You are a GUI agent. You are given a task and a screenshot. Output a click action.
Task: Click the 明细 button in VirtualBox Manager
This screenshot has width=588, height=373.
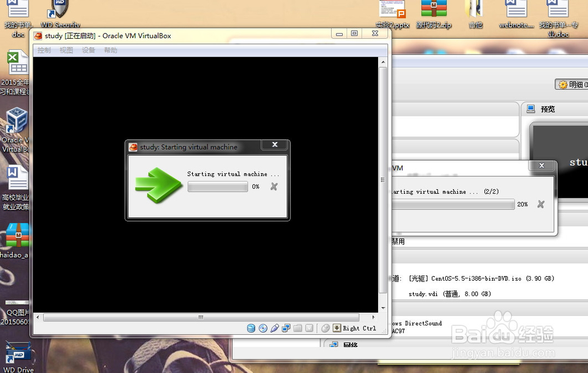click(572, 85)
